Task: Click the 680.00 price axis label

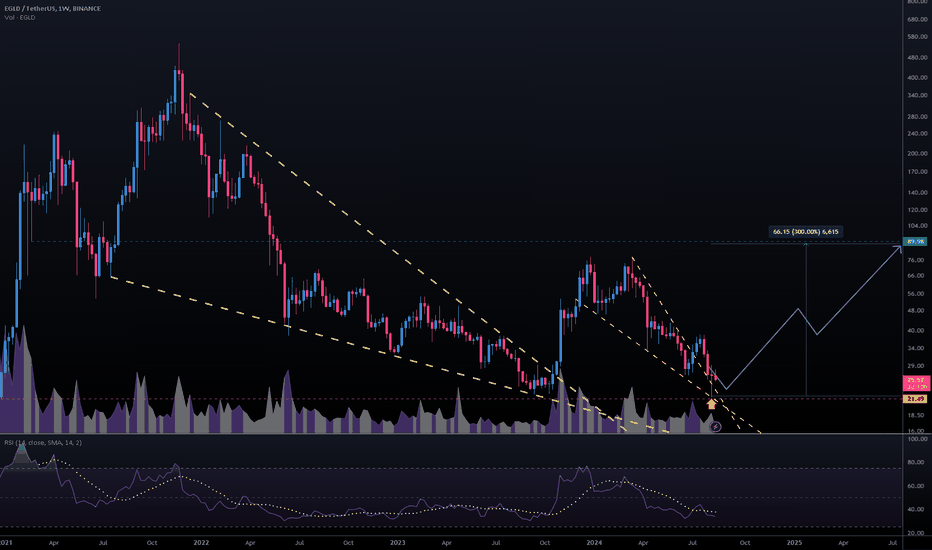Action: (917, 19)
